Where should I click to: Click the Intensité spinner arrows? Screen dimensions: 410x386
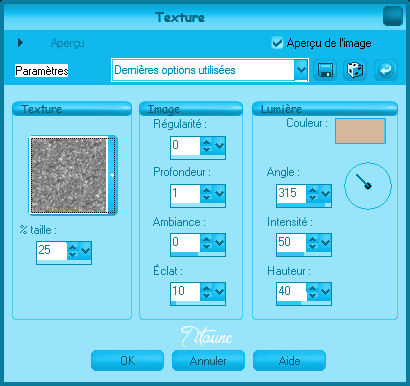pyautogui.click(x=313, y=242)
